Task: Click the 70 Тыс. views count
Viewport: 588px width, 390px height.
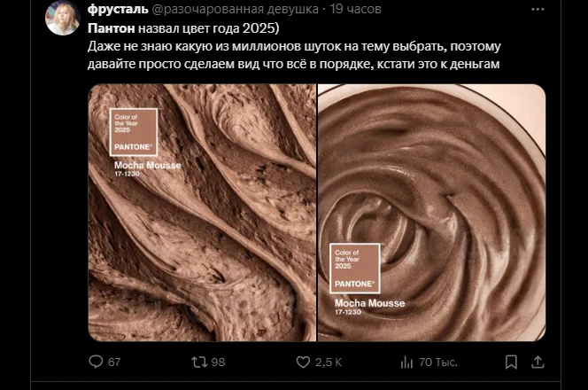Action: 438,362
